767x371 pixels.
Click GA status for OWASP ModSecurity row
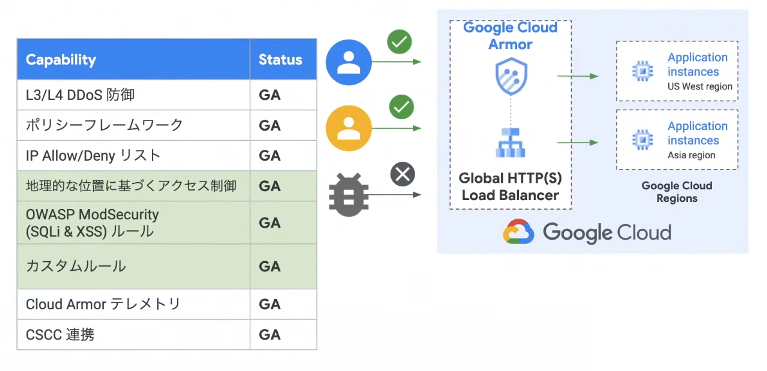pyautogui.click(x=270, y=223)
